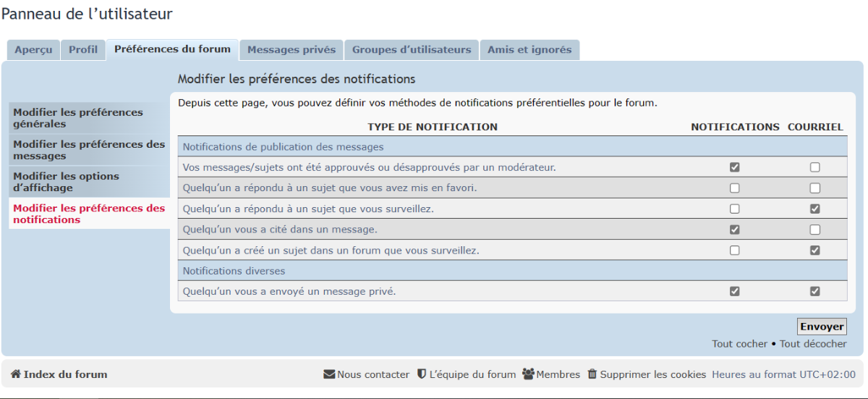The image size is (868, 399).
Task: Open Modifier les préférences générales
Action: coord(89,118)
